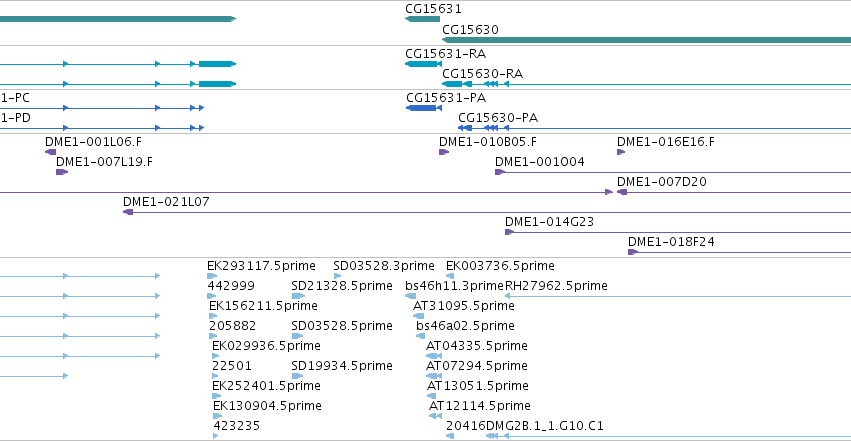Click the 20416DMG2B.1_1.G10.C1 label
Viewport: 851px width, 441px height.
tap(525, 426)
